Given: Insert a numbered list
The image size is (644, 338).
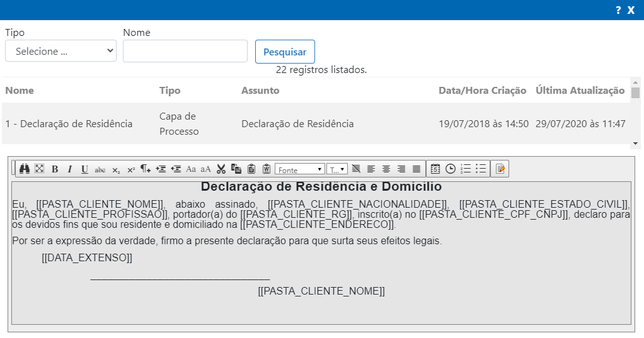Looking at the screenshot, I should [466, 169].
